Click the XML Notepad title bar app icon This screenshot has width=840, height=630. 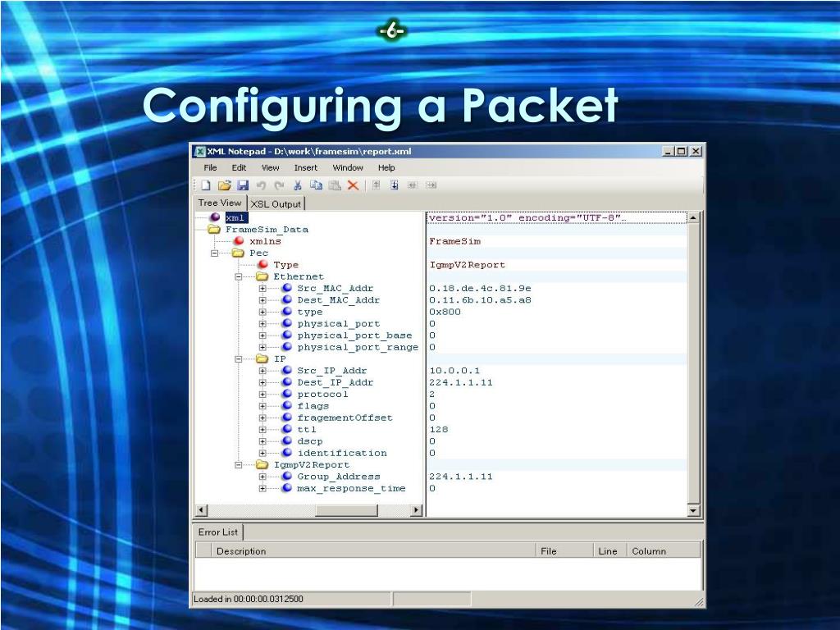tap(200, 152)
